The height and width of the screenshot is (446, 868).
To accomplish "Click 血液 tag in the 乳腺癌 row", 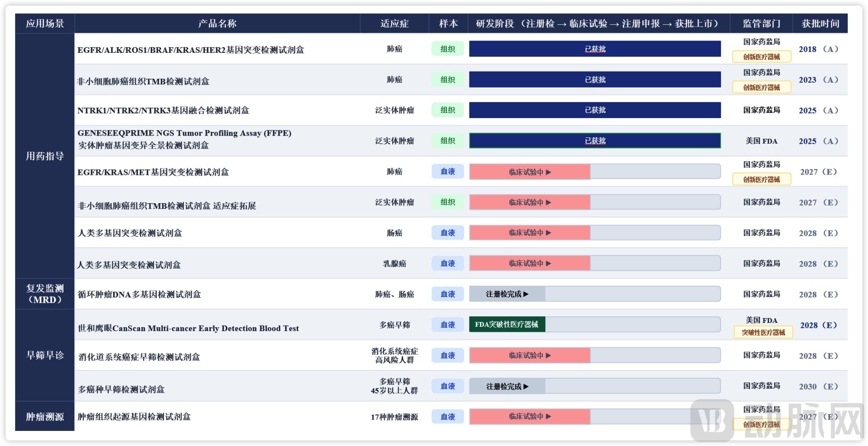I will click(448, 263).
